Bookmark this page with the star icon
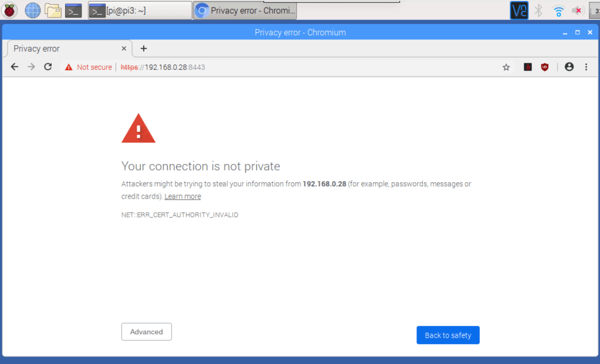This screenshot has width=600, height=364. [506, 67]
